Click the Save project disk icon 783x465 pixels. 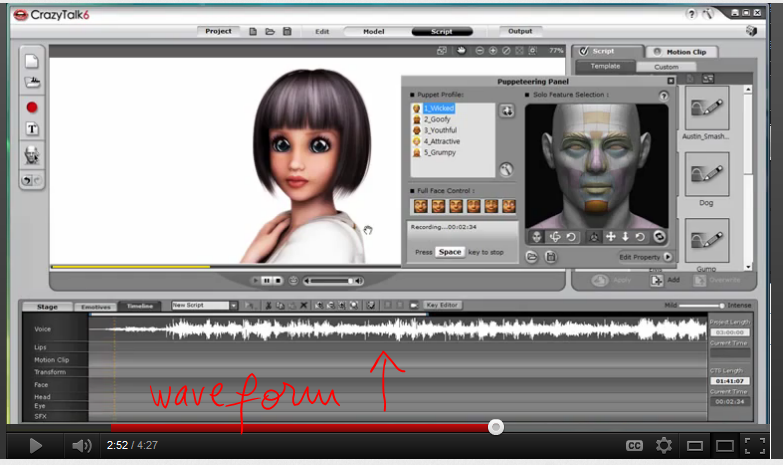tap(287, 31)
